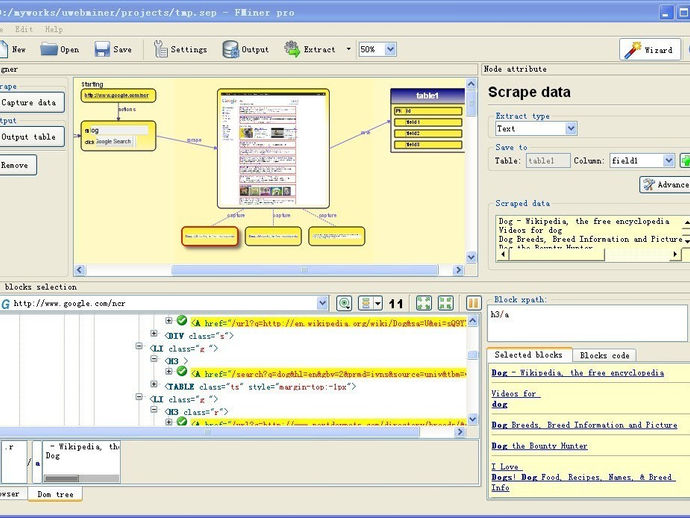Image resolution: width=690 pixels, height=518 pixels.
Task: Open the Column field1 dropdown
Action: [668, 161]
